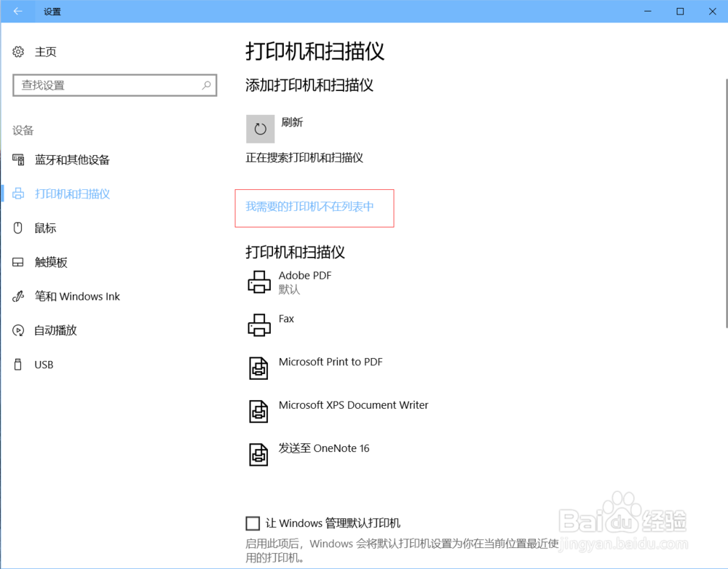This screenshot has width=728, height=569.
Task: Open USB settings
Action: (44, 365)
